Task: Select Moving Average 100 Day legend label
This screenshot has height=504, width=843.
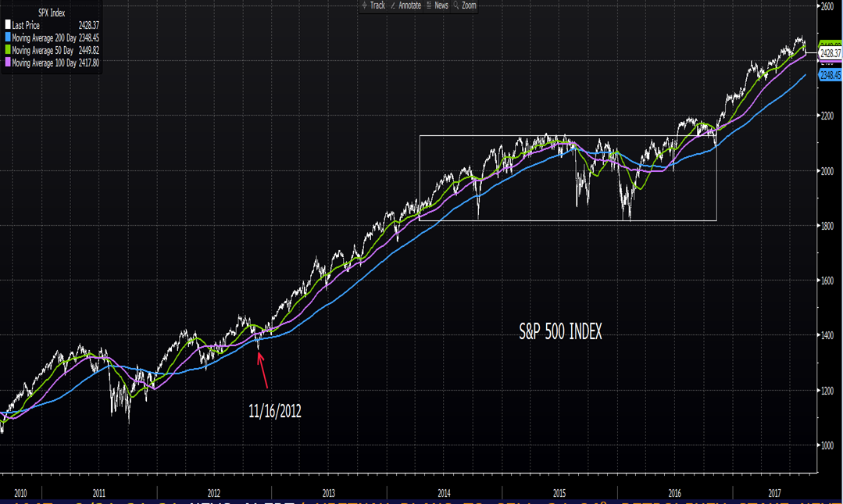Action: click(x=44, y=63)
